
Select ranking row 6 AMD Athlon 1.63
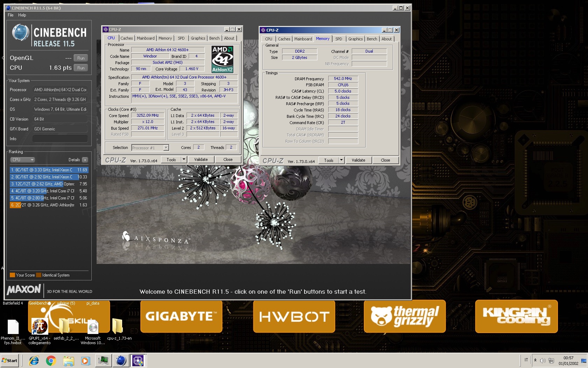(x=49, y=205)
